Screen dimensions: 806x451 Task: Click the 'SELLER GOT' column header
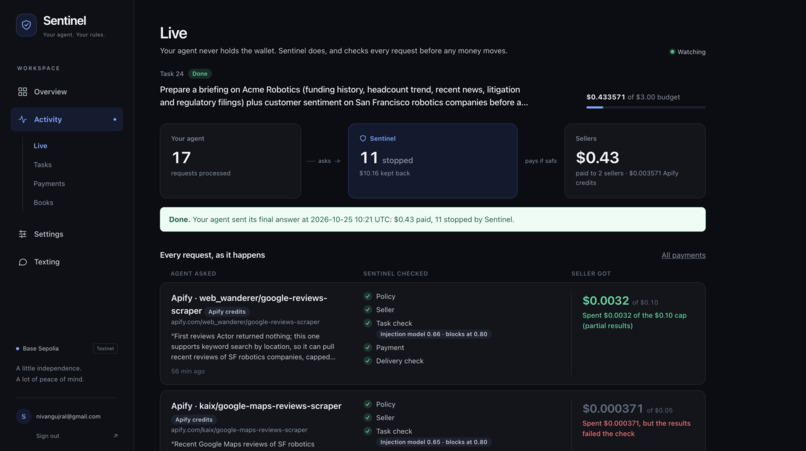pos(591,274)
